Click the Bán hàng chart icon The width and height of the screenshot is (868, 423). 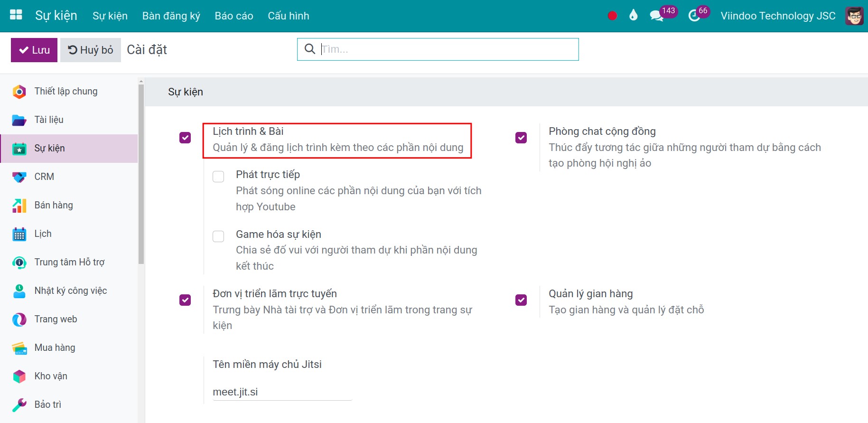[19, 206]
